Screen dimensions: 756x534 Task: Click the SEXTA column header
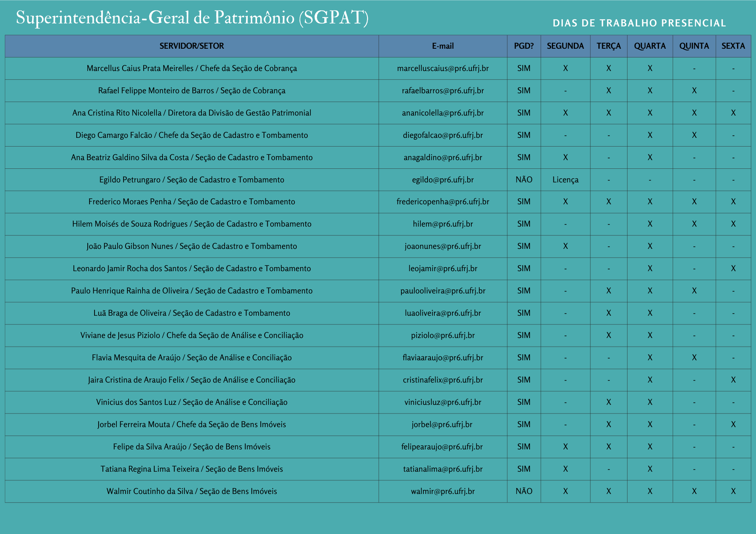733,46
